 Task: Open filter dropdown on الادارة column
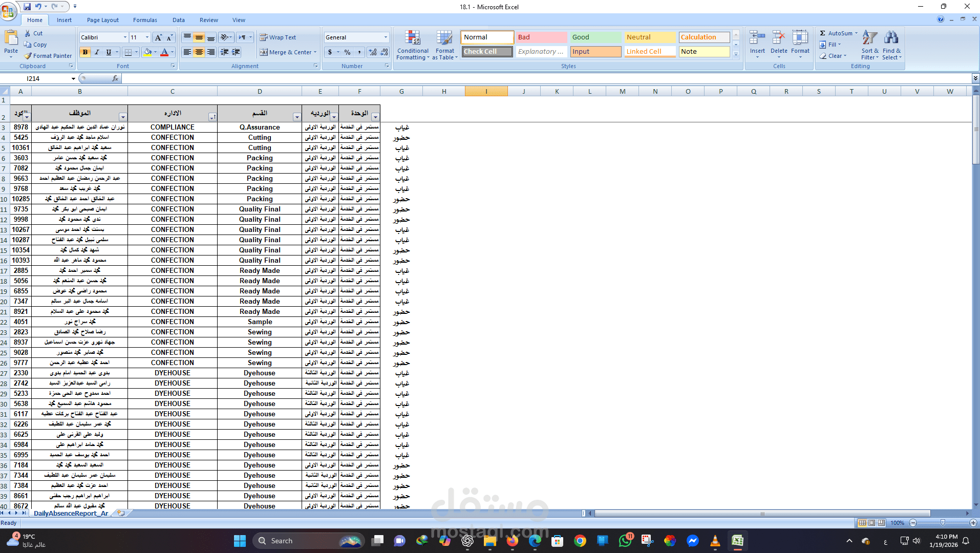[212, 117]
